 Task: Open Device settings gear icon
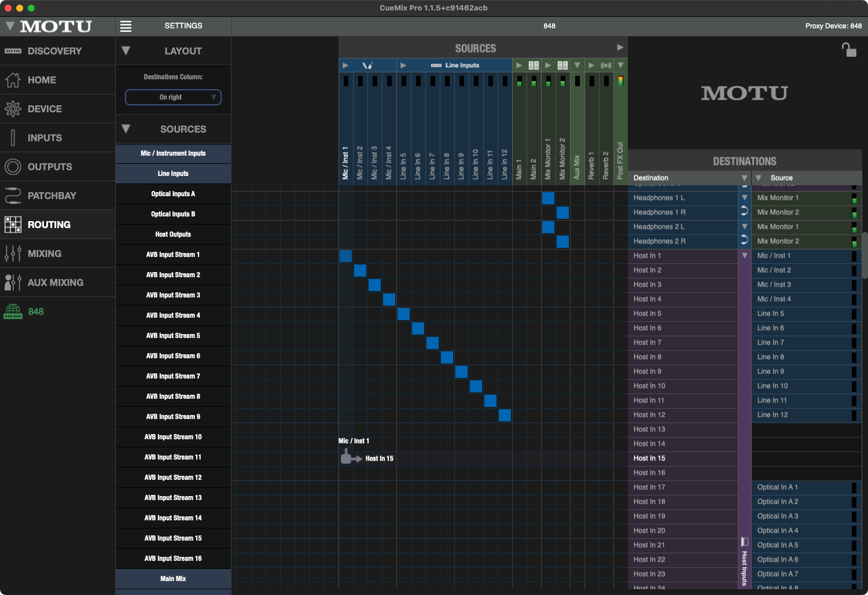(x=13, y=109)
